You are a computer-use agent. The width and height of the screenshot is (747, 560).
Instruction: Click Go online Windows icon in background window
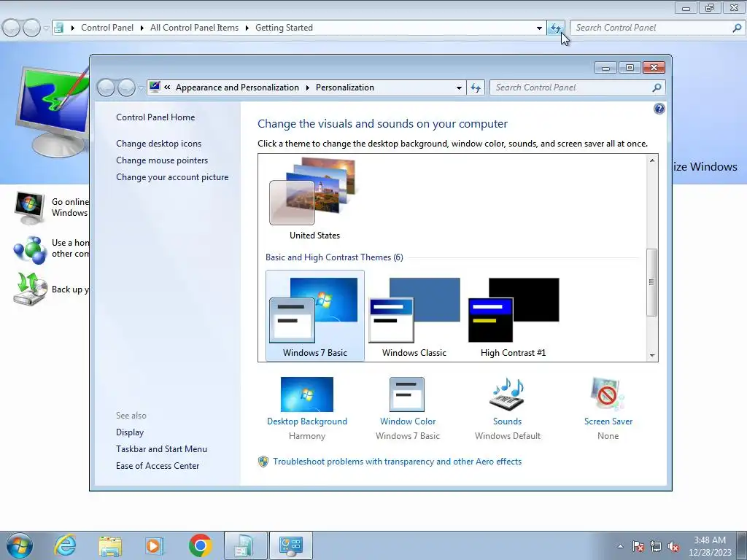tap(29, 208)
